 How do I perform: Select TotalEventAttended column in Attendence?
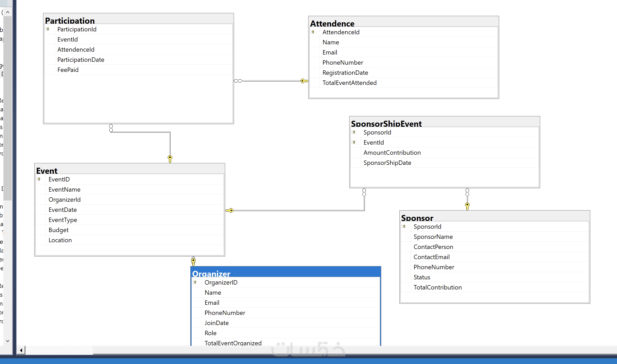click(x=349, y=83)
